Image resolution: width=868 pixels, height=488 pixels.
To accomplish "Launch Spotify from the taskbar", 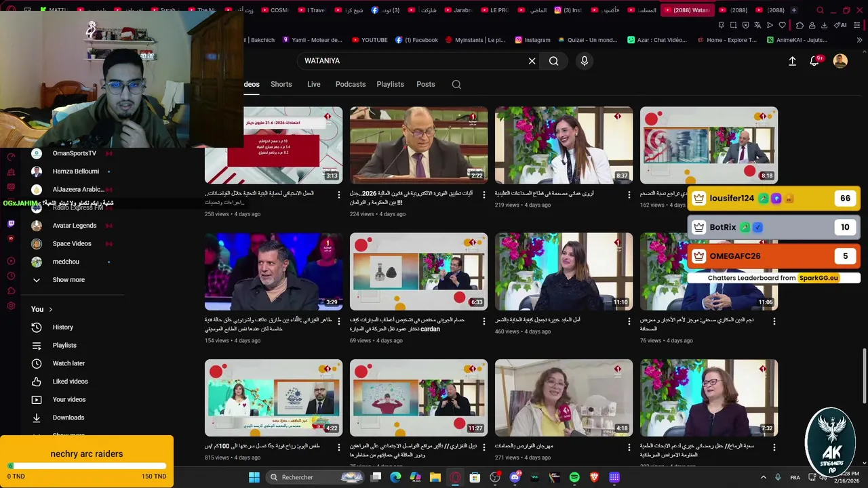I will click(574, 477).
